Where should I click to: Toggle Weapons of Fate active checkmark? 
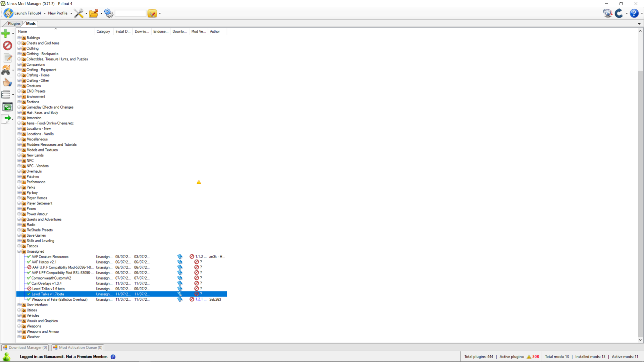29,299
